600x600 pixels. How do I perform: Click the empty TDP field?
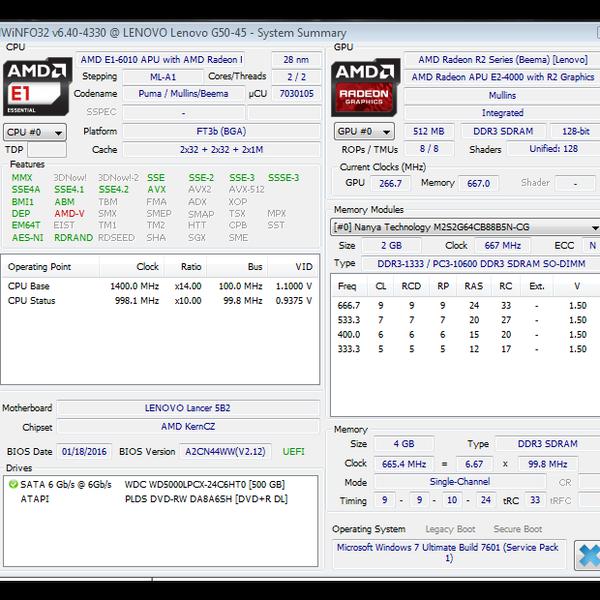(47, 150)
